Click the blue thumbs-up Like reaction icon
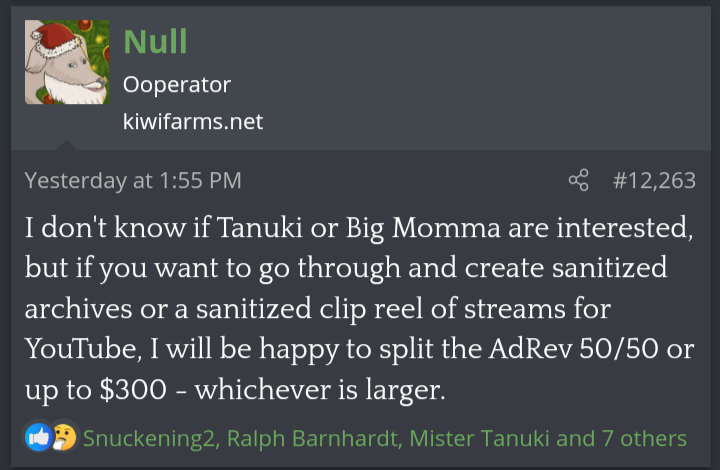Viewport: 720px width, 470px height. [x=38, y=438]
